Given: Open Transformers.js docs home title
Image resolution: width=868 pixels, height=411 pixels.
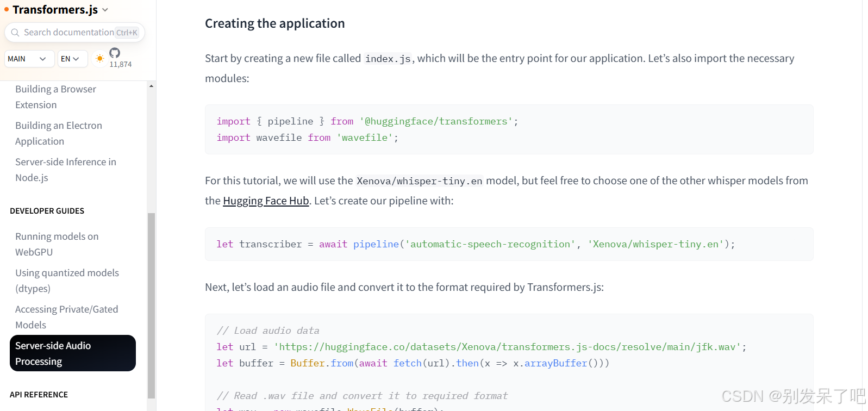Looking at the screenshot, I should [55, 10].
